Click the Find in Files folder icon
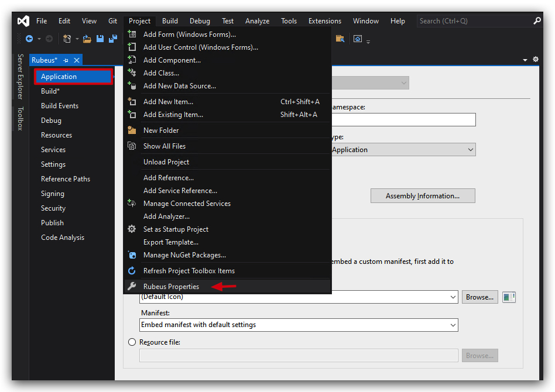This screenshot has height=392, width=555. 340,39
